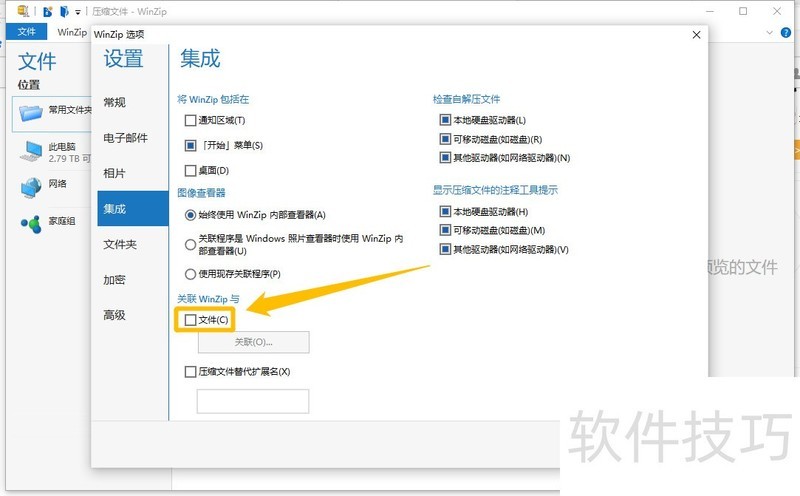Viewport: 800px width, 496px height.
Task: Toggle 其他驱动器(如网络驱动器)(N) checkbox
Action: point(445,158)
